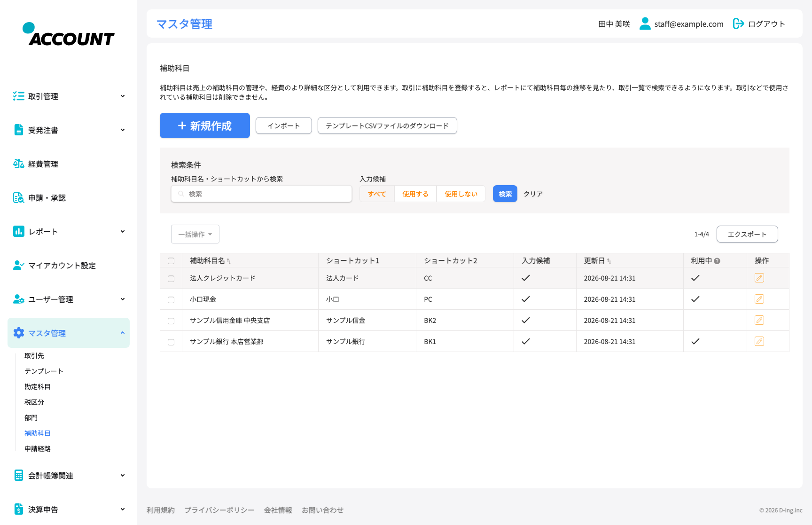Click the 経費管理 scale icon
812x525 pixels.
pyautogui.click(x=19, y=164)
